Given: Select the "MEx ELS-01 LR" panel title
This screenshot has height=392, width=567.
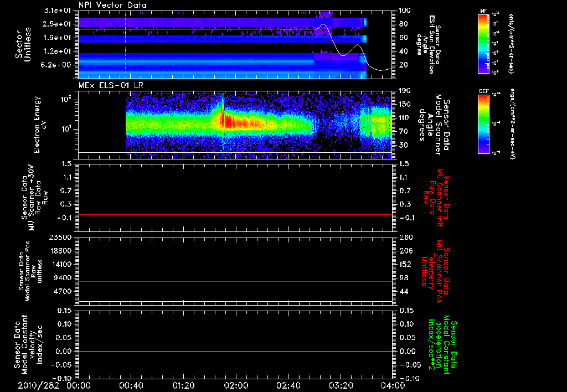Looking at the screenshot, I should (x=110, y=85).
